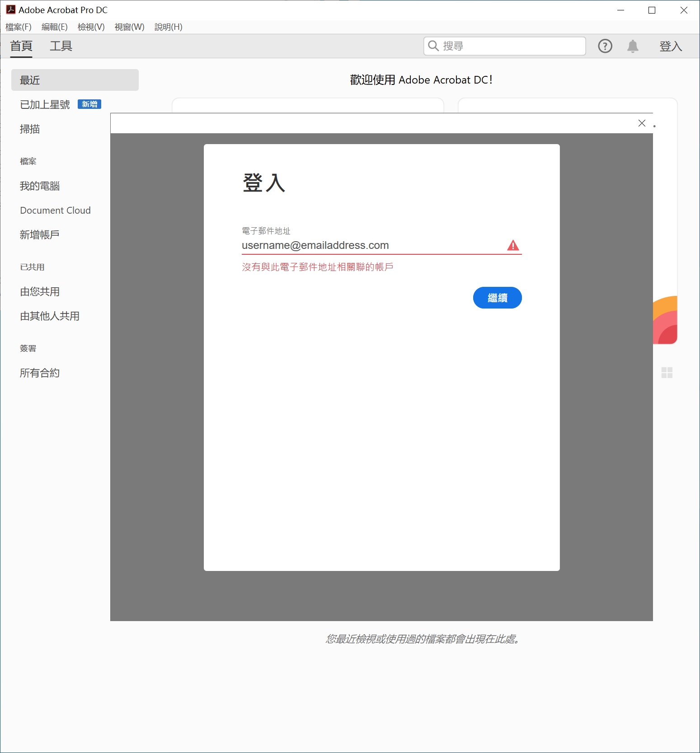Click the Adobe Acrobat app logo

11,9
